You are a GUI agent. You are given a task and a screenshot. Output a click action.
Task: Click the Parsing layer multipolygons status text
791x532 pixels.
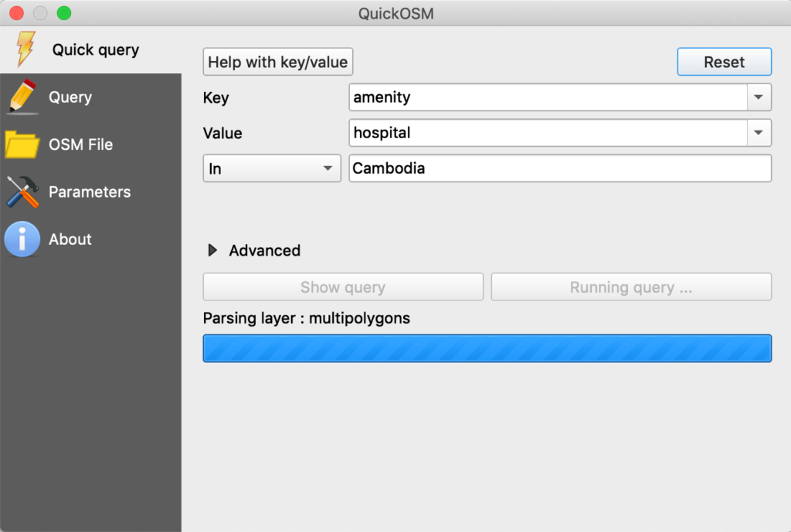tap(306, 318)
